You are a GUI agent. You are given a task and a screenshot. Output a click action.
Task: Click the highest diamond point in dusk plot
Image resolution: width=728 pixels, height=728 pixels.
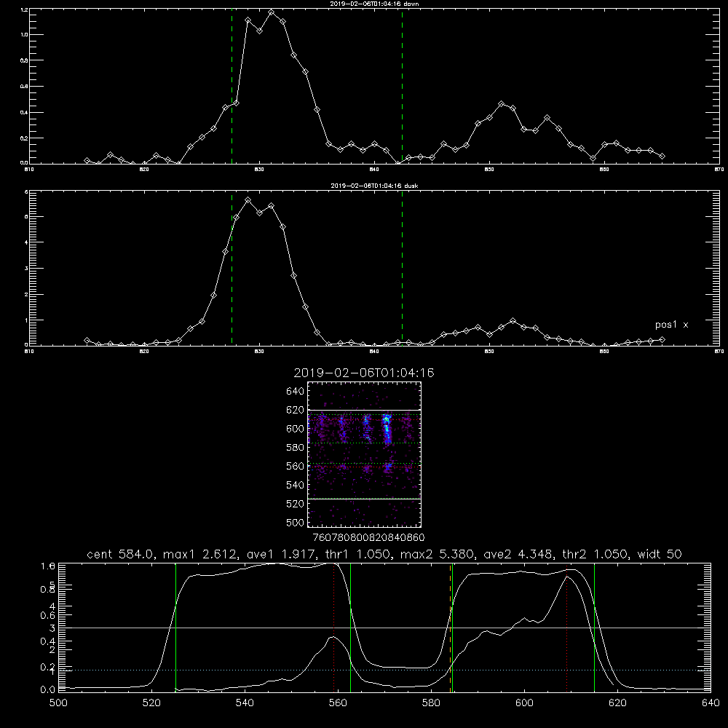pyautogui.click(x=248, y=200)
